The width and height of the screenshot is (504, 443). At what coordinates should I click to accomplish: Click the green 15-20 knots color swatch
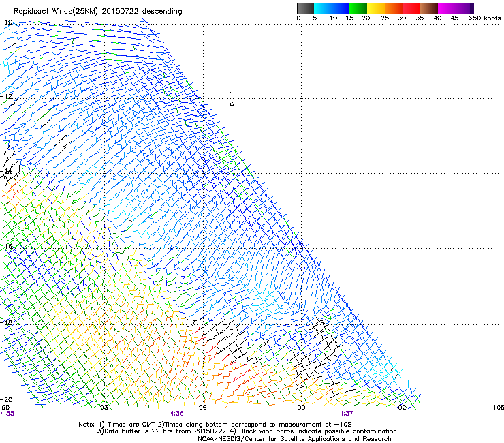[358, 8]
